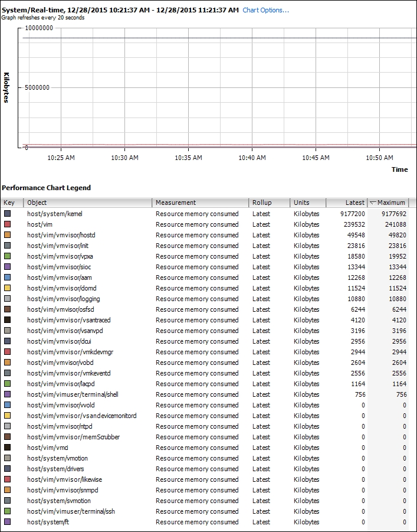Image resolution: width=417 pixels, height=532 pixels.
Task: Click Latest value 2956 for dcui
Action: tap(358, 341)
